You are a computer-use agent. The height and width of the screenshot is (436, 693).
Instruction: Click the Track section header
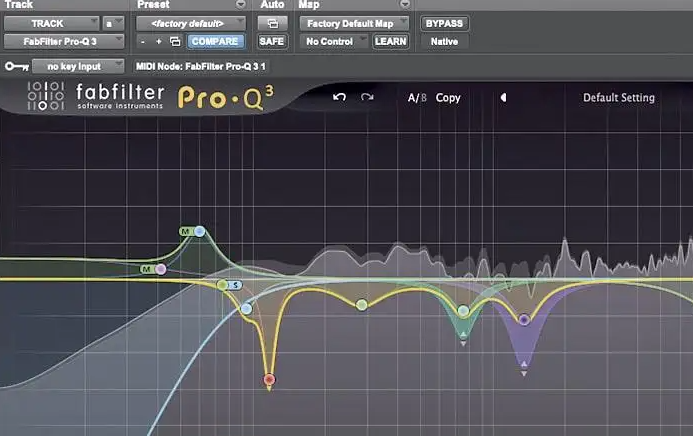[19, 4]
